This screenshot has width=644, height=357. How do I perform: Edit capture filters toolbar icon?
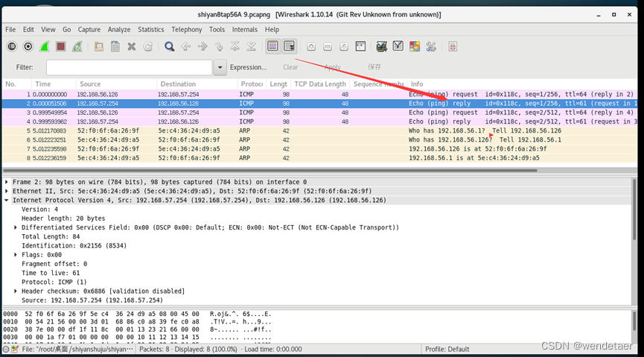[382, 46]
